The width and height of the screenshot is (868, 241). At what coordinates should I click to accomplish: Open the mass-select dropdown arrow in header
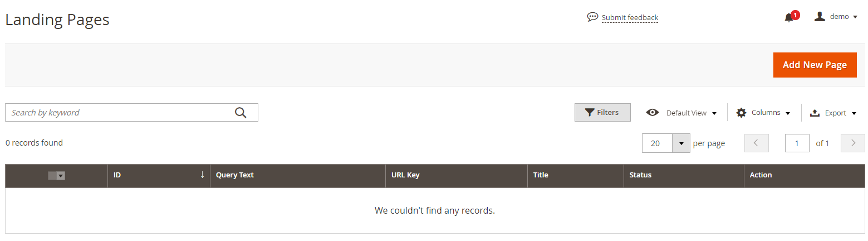(61, 176)
